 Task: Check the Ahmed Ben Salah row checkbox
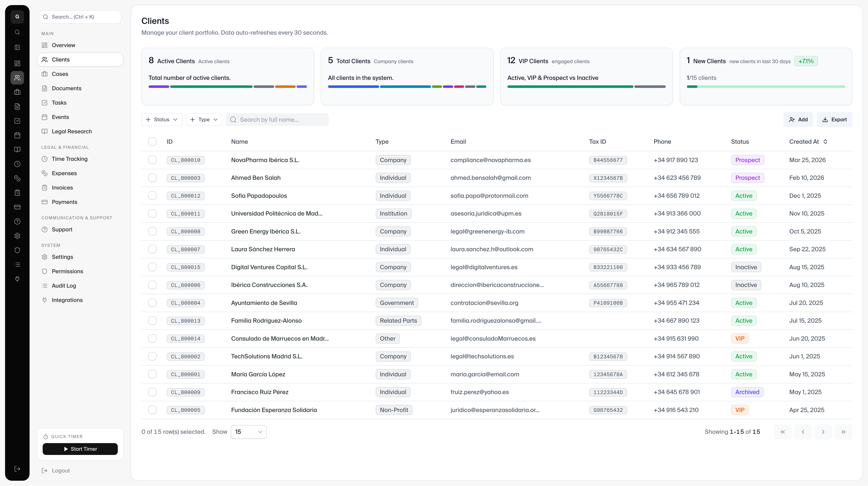coord(152,178)
